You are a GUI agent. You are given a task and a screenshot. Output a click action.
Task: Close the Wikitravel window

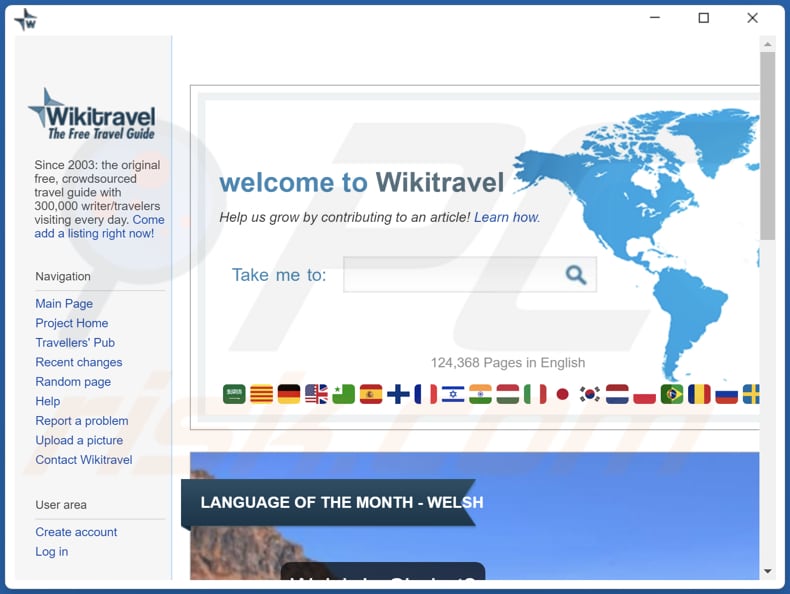753,18
